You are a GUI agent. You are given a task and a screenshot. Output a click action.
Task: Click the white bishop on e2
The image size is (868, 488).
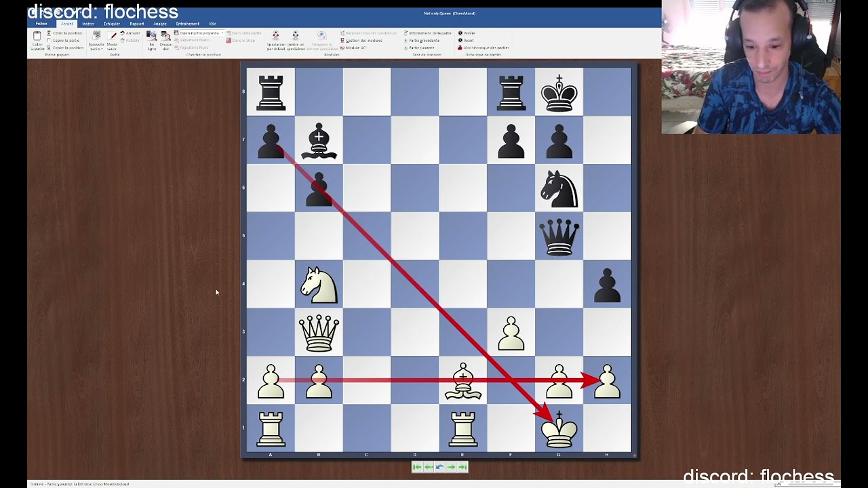pos(463,381)
